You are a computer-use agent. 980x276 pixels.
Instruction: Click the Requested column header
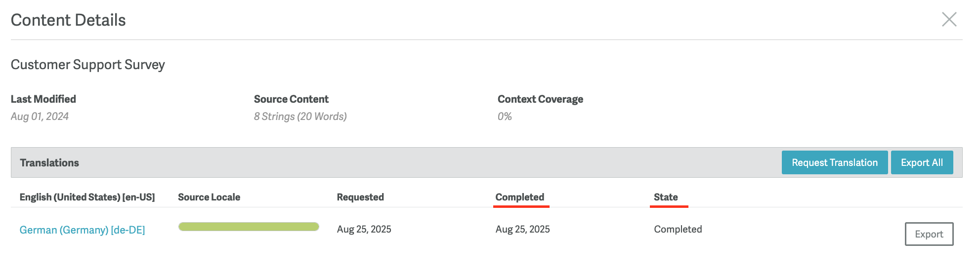(360, 197)
